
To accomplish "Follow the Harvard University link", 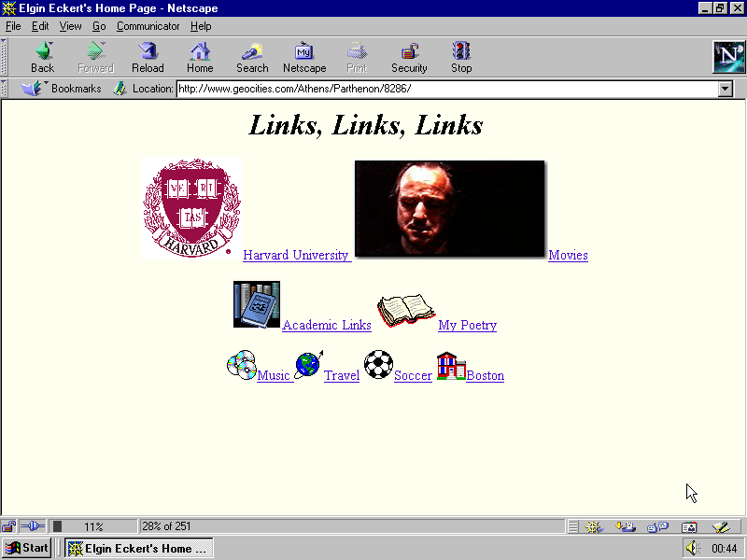I will click(297, 255).
